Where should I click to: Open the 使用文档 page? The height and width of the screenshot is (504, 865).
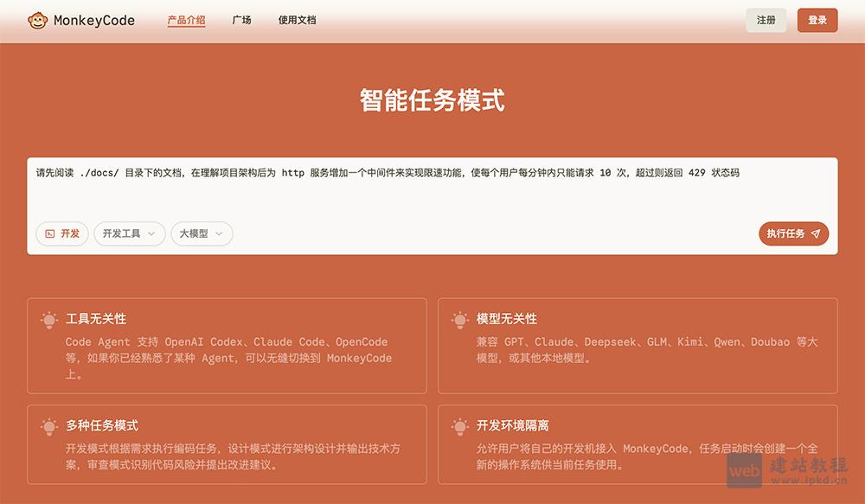298,19
